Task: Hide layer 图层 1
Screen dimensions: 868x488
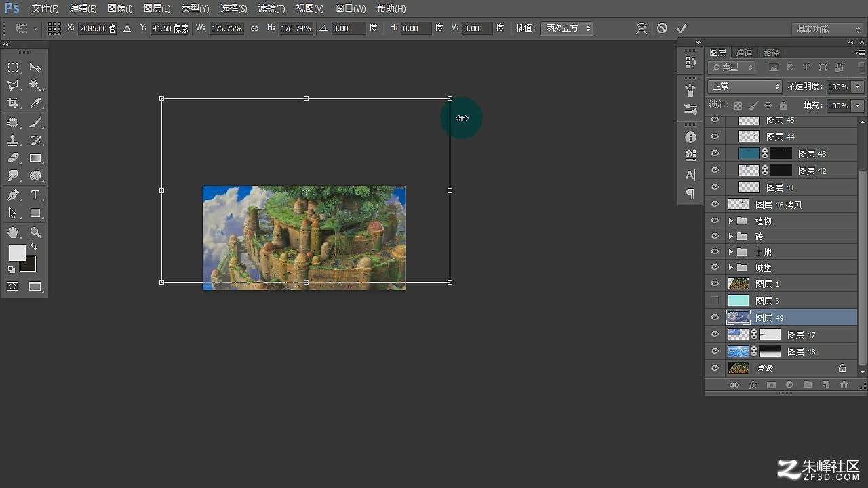Action: pyautogui.click(x=714, y=284)
